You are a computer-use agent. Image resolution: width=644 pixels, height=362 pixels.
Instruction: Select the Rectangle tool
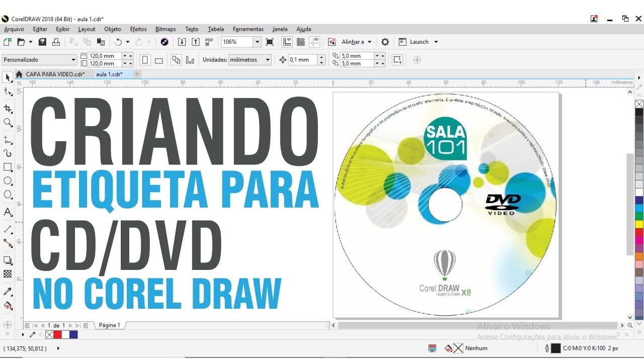tap(8, 167)
